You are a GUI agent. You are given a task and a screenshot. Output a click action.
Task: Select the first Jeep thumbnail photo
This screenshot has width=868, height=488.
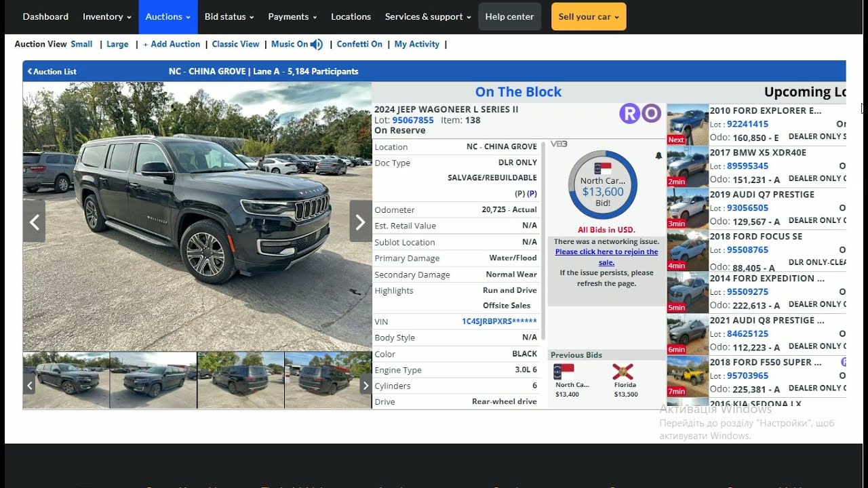(x=66, y=380)
